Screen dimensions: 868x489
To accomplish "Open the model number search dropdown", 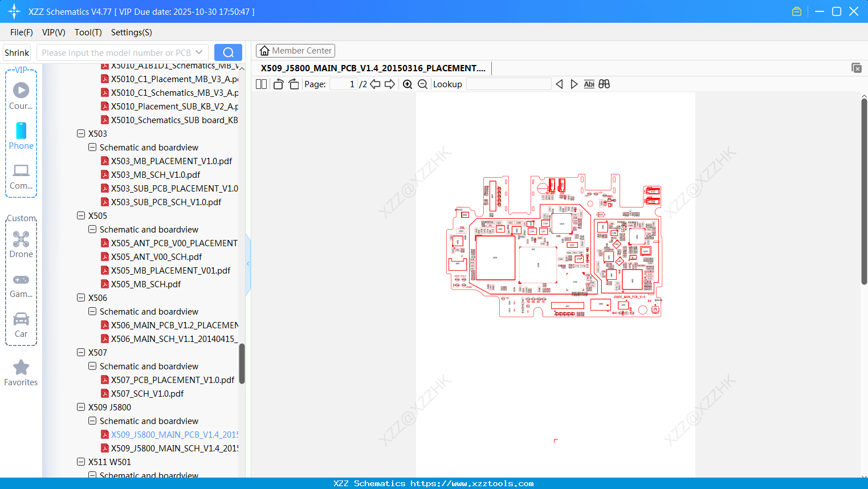I will [x=198, y=52].
